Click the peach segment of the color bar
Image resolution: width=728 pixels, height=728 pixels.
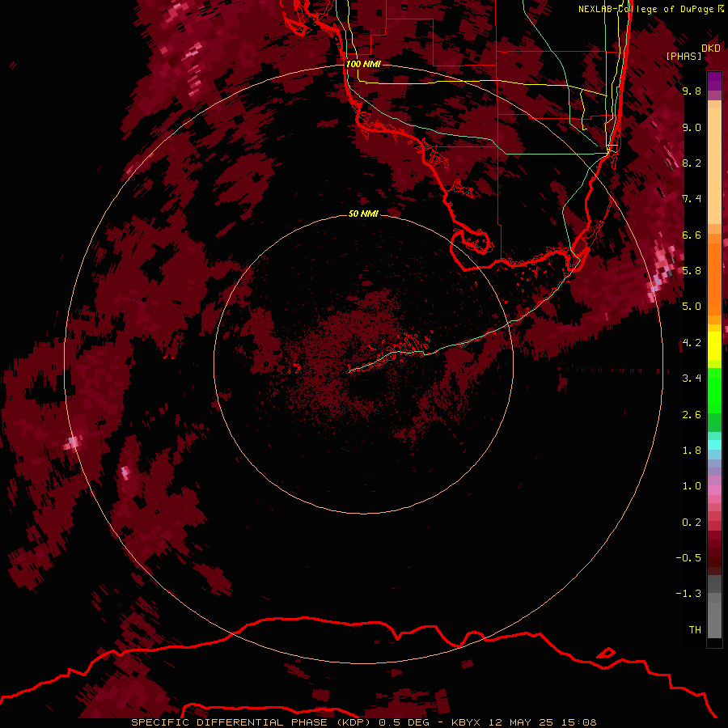[x=714, y=163]
